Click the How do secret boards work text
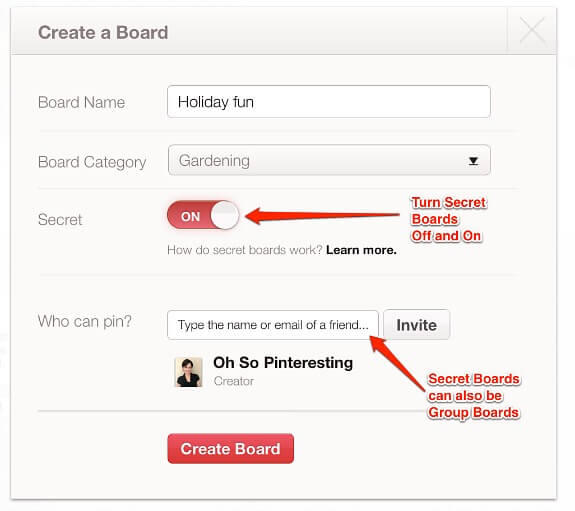Image resolution: width=575 pixels, height=511 pixels. (x=245, y=250)
